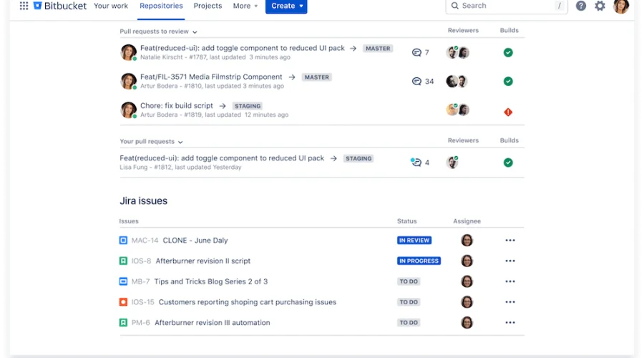Open Lisa Fung's Feat(reduced-ui) pull request
Screen dimensions: 644x358
pyautogui.click(x=222, y=158)
